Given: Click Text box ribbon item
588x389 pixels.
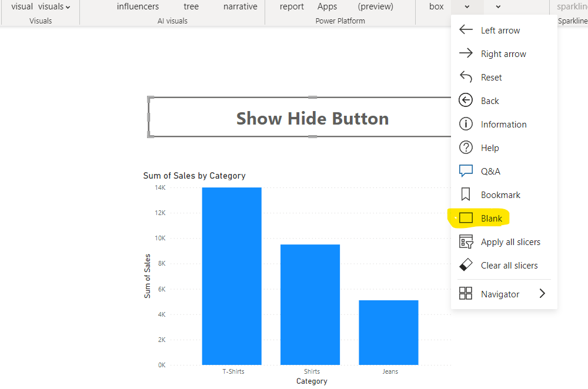Looking at the screenshot, I should pyautogui.click(x=436, y=6).
